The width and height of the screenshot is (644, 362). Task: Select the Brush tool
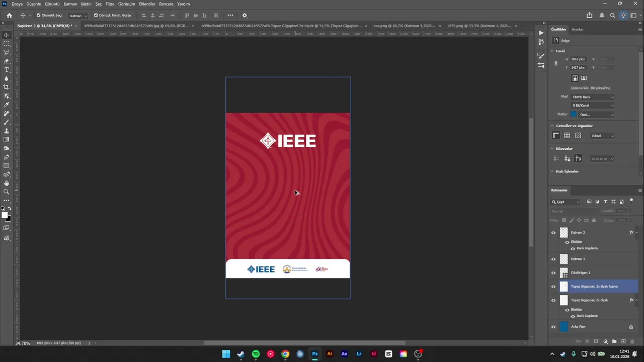(x=7, y=122)
